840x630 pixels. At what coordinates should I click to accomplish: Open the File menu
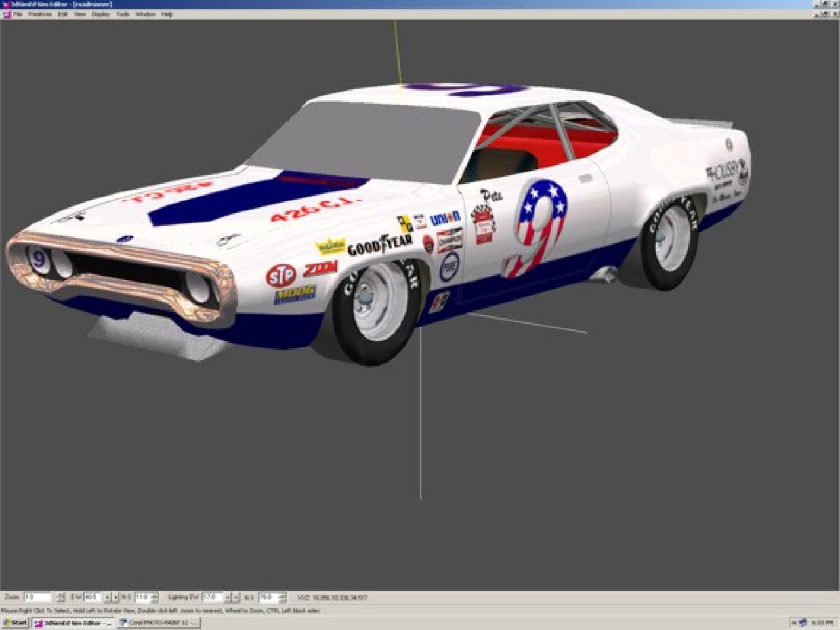pyautogui.click(x=18, y=14)
